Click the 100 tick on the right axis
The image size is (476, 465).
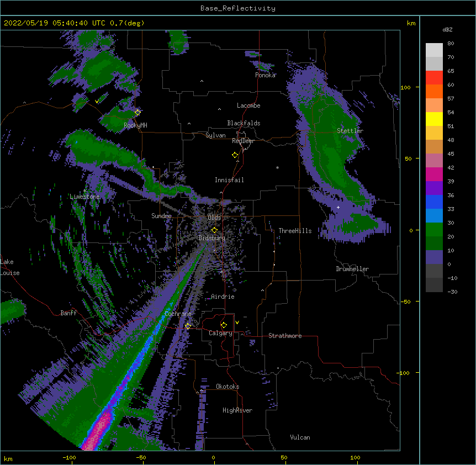click(x=405, y=87)
